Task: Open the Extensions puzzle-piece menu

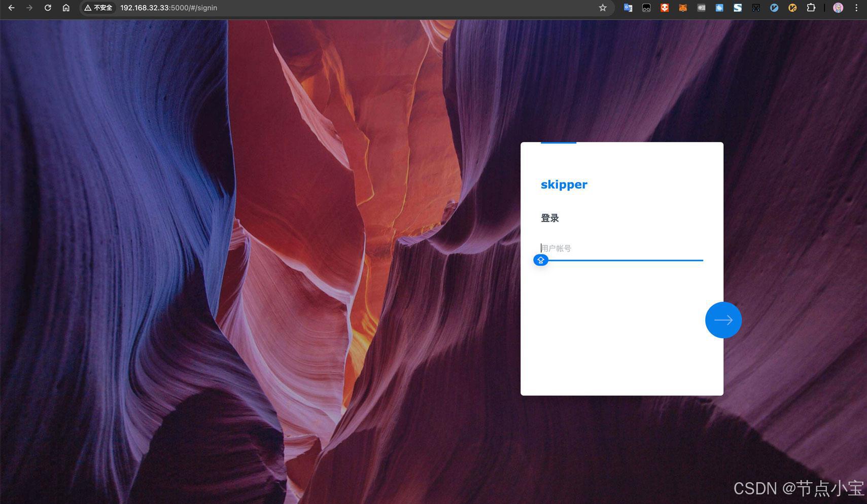Action: point(811,8)
